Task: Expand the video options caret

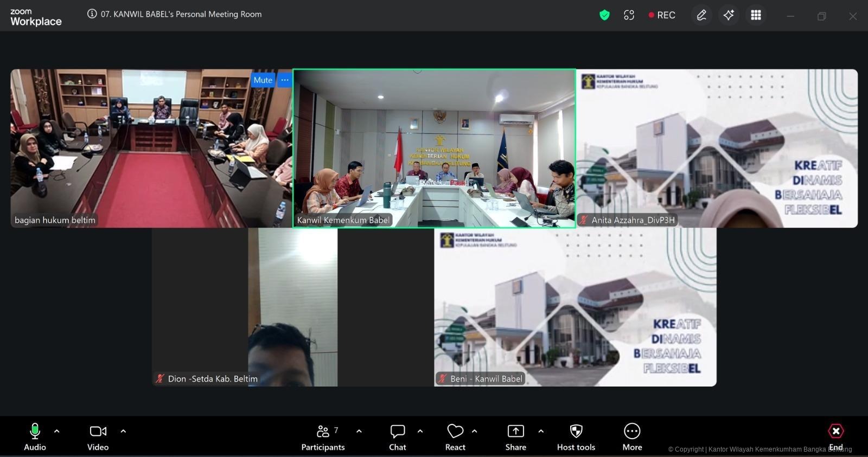Action: pos(123,432)
